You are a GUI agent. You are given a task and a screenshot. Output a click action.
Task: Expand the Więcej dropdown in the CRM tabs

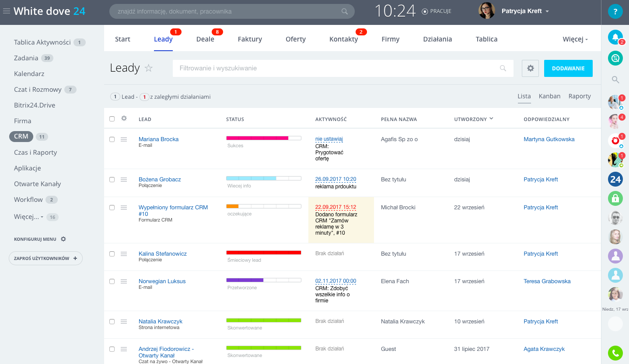point(575,39)
